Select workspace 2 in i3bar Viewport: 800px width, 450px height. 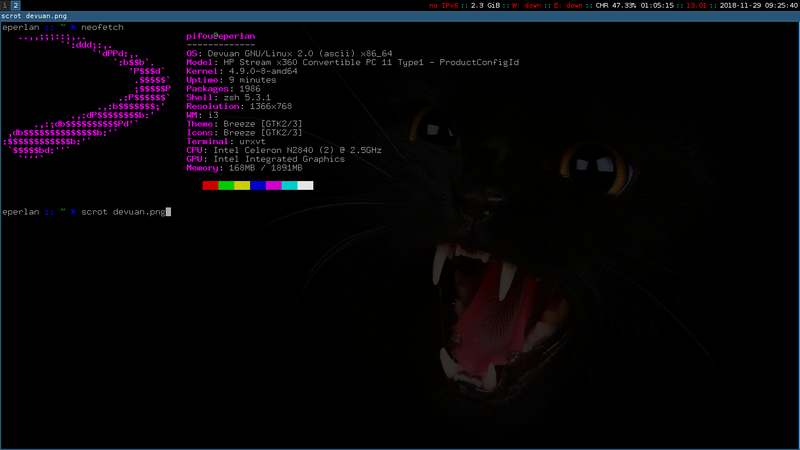[15, 5]
